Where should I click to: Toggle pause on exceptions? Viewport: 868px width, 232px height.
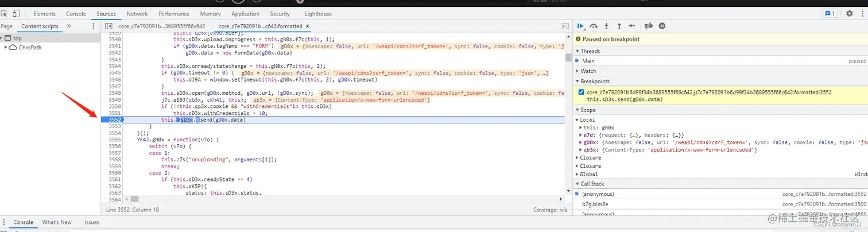tap(662, 26)
